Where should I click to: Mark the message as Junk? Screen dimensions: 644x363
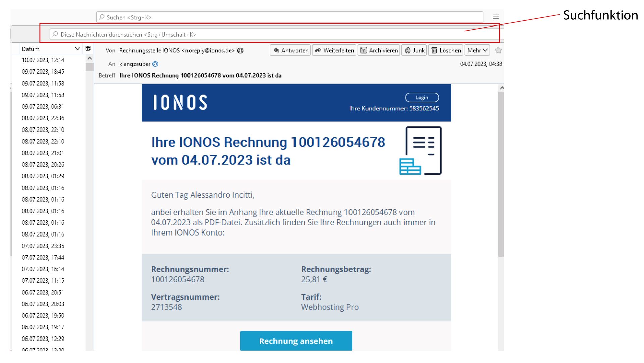click(414, 50)
